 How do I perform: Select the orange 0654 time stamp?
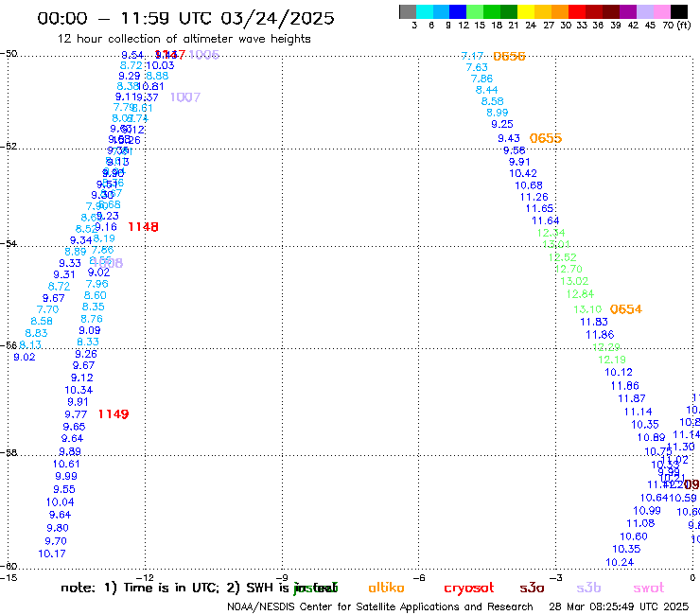coord(626,309)
